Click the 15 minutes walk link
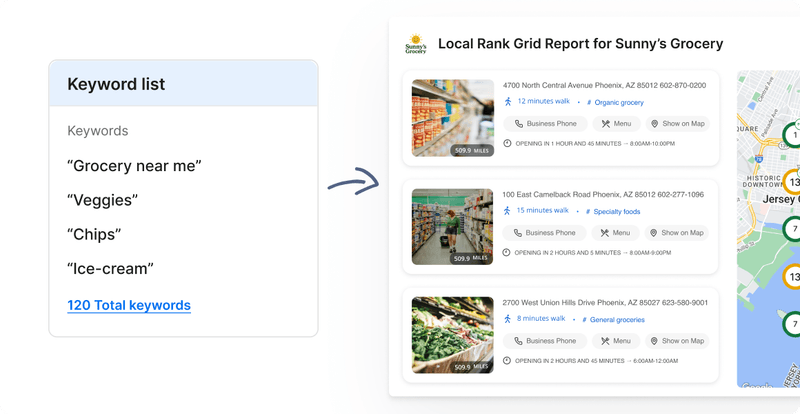This screenshot has height=414, width=800. [x=542, y=210]
